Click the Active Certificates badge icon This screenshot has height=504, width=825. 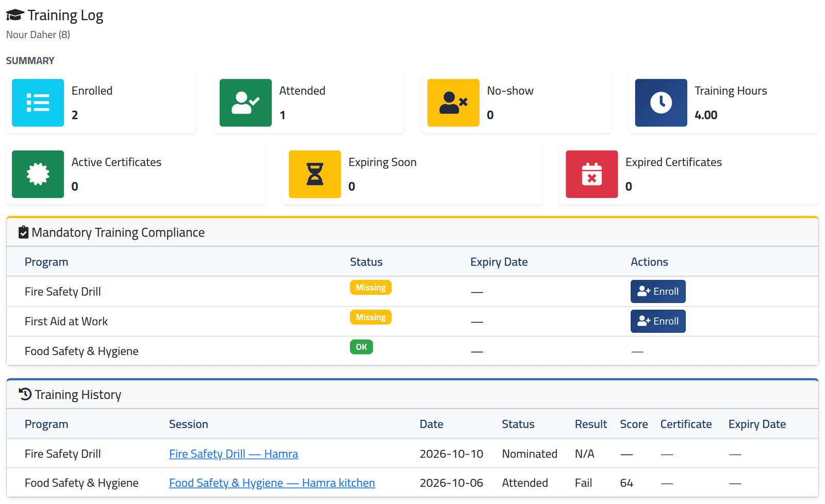[x=38, y=174]
